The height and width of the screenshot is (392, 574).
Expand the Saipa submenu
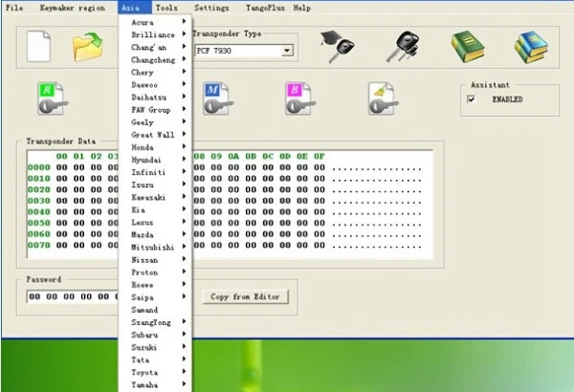[x=155, y=297]
